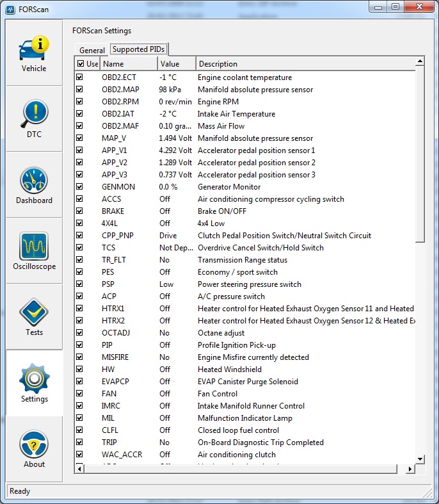Select the Settings gear section
439x504 pixels.
tap(34, 383)
